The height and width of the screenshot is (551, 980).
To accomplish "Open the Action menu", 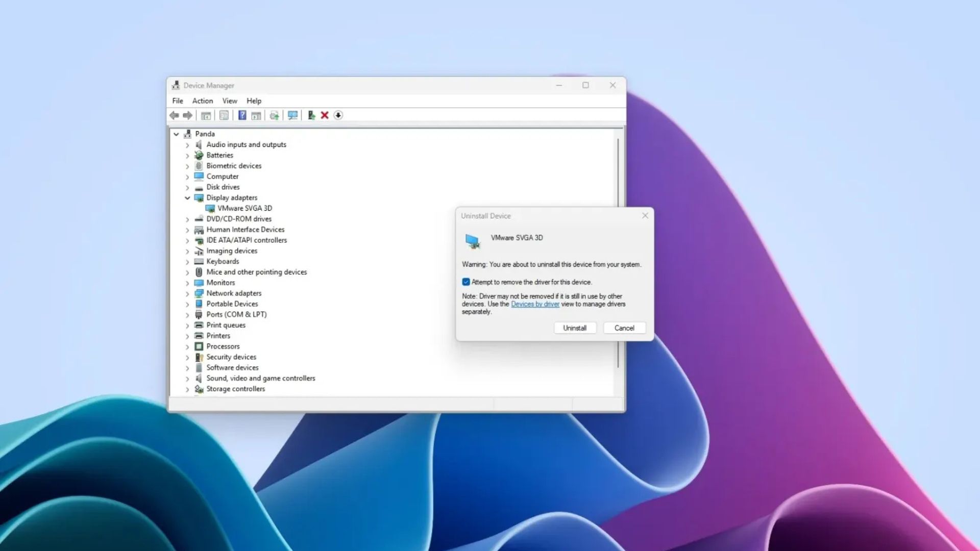I will coord(202,101).
